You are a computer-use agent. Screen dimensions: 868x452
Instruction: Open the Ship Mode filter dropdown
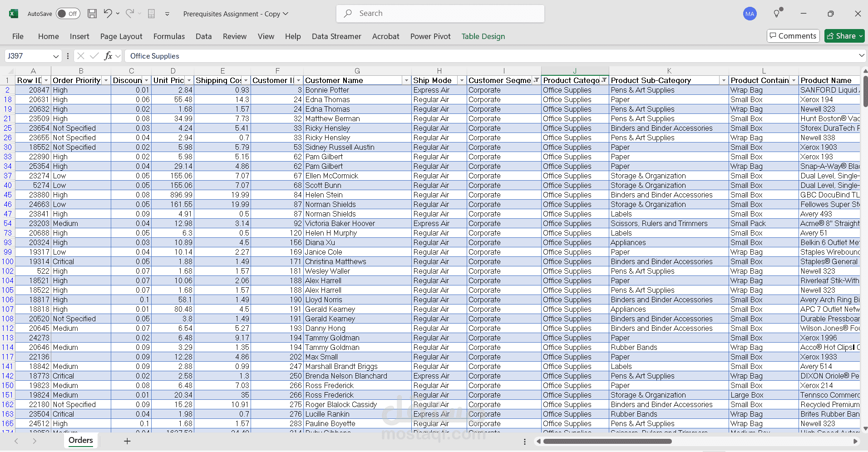(x=462, y=80)
